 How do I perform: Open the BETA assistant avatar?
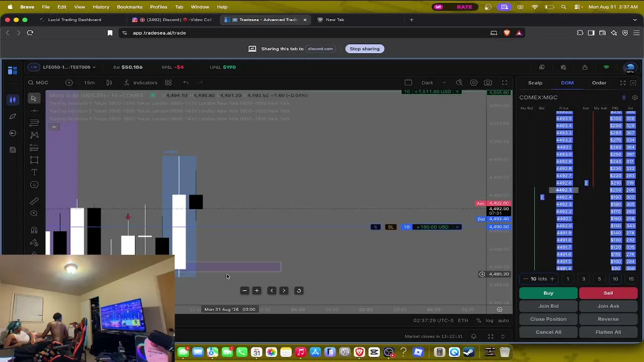pyautogui.click(x=630, y=68)
